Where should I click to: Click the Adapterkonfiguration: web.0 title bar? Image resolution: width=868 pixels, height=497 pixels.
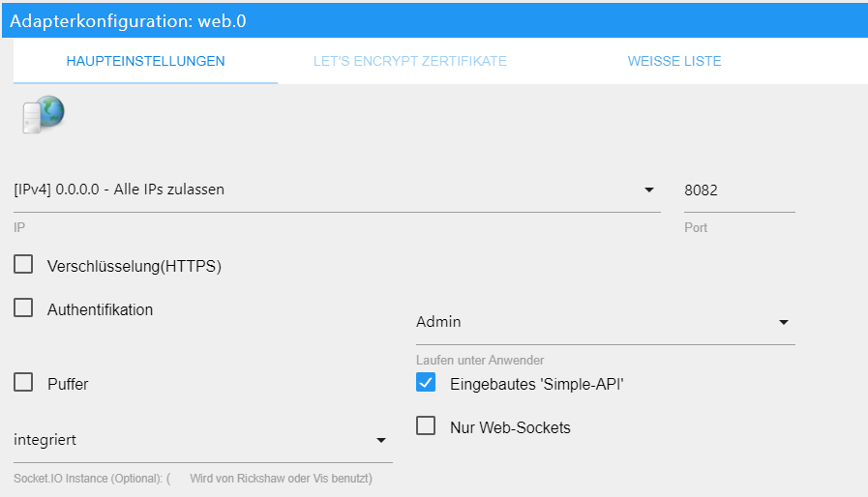pos(435,20)
